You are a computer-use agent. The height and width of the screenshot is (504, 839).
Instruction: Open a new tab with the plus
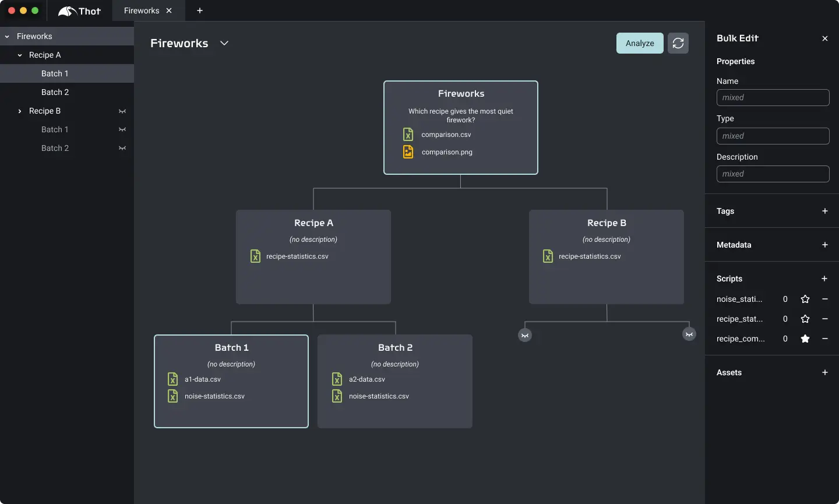(200, 10)
